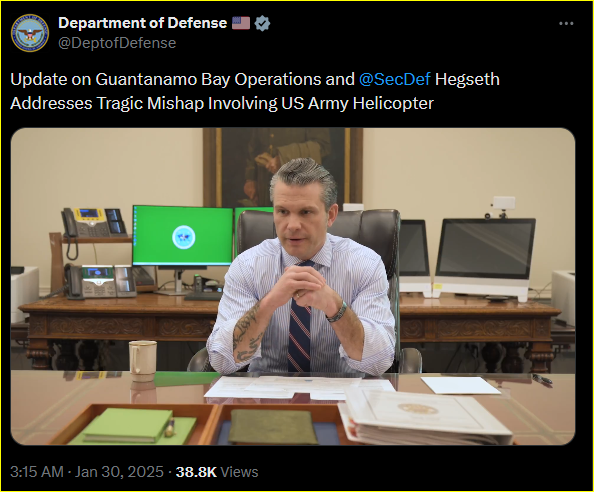The height and width of the screenshot is (492, 594).
Task: Click the light green notebook in the left tray
Action: (x=129, y=425)
